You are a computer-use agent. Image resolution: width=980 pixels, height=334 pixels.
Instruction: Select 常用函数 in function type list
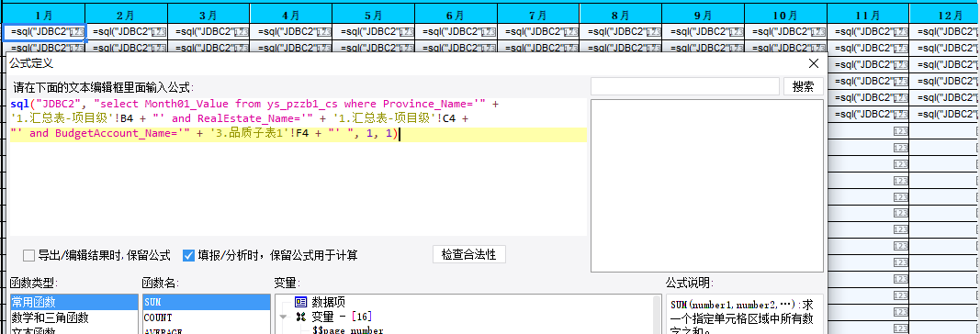point(73,302)
